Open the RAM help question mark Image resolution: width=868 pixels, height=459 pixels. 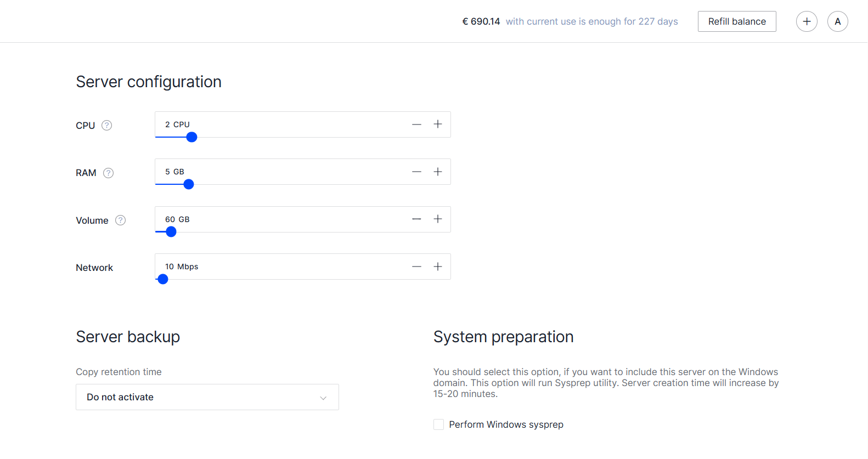(108, 173)
